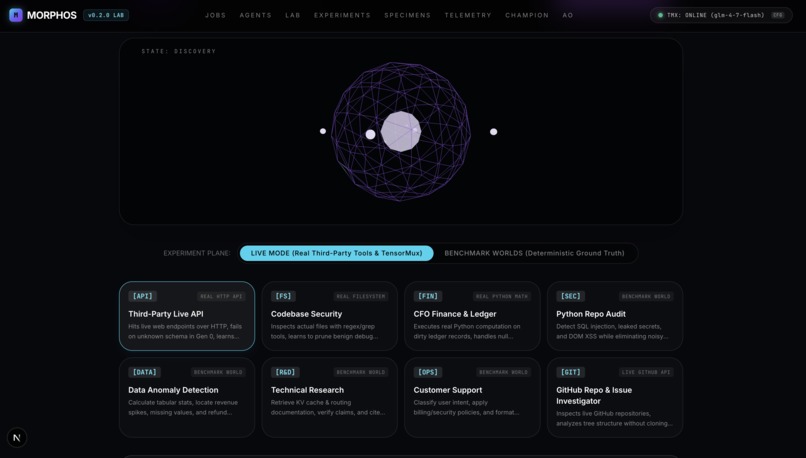806x458 pixels.
Task: Click the STATE: DISCOVERY label
Action: pyautogui.click(x=179, y=51)
